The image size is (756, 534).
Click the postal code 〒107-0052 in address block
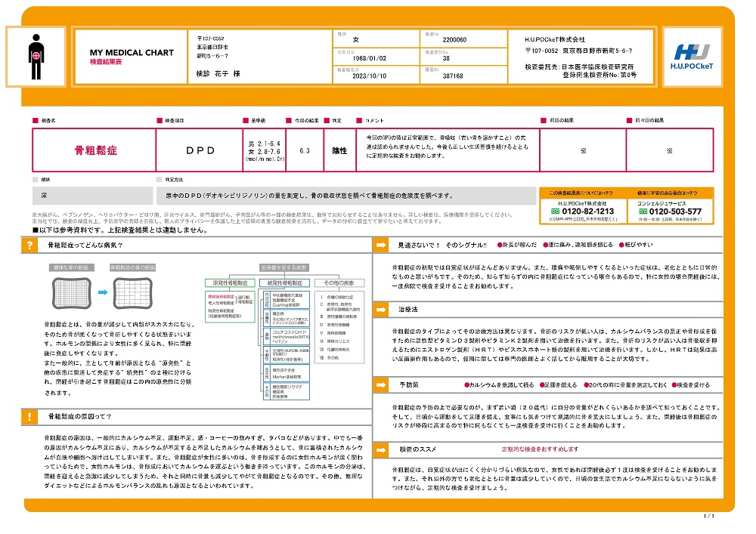coord(211,39)
